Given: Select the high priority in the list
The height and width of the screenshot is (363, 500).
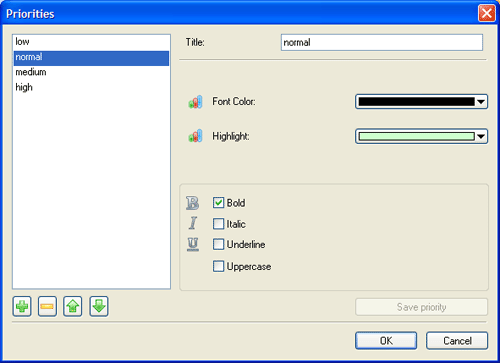Looking at the screenshot, I should tap(91, 87).
